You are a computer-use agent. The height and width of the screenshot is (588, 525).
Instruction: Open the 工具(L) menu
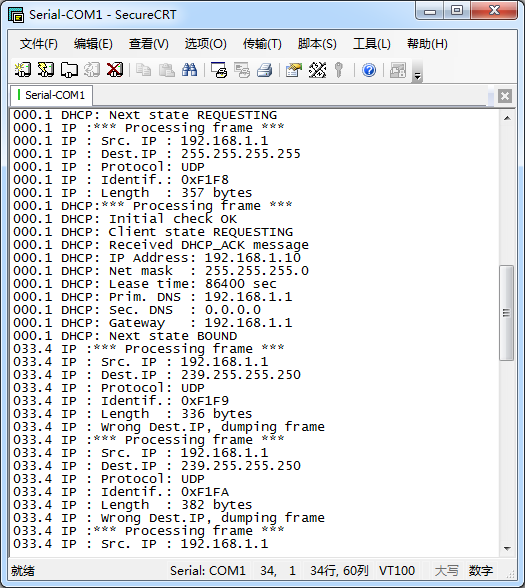pyautogui.click(x=372, y=44)
